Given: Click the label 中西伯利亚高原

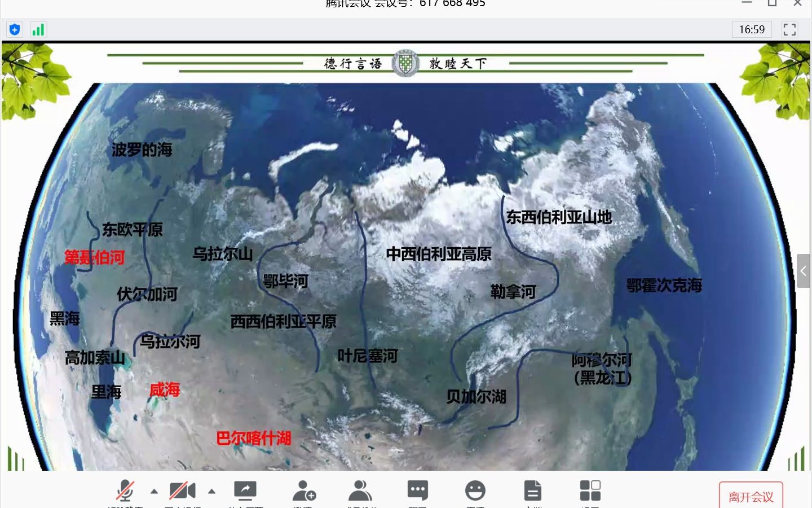Looking at the screenshot, I should pos(439,254).
